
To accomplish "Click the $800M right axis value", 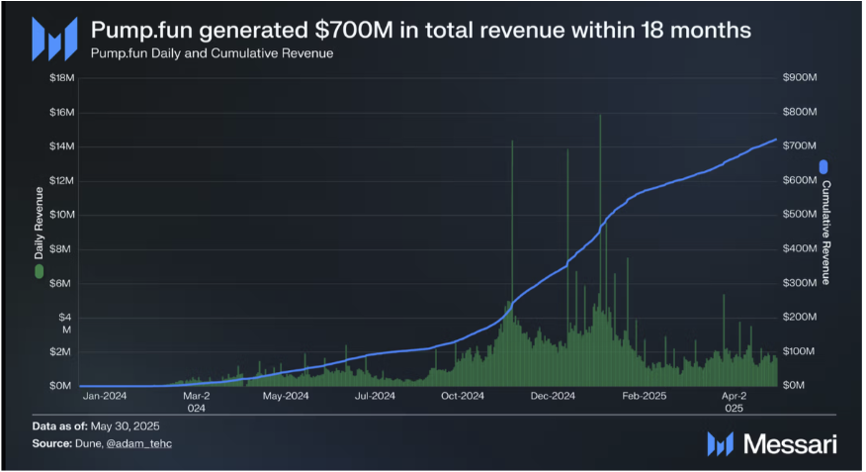I will (799, 112).
